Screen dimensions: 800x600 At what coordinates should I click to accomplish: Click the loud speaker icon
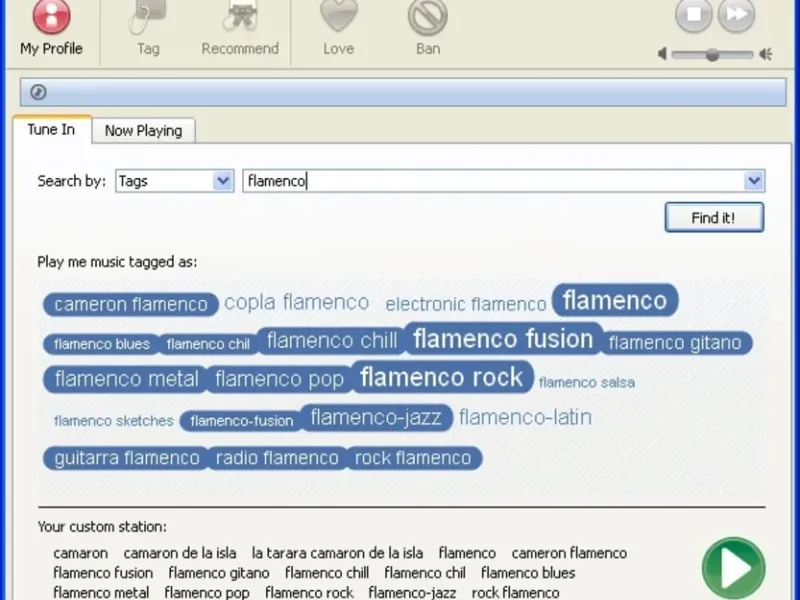[x=766, y=54]
